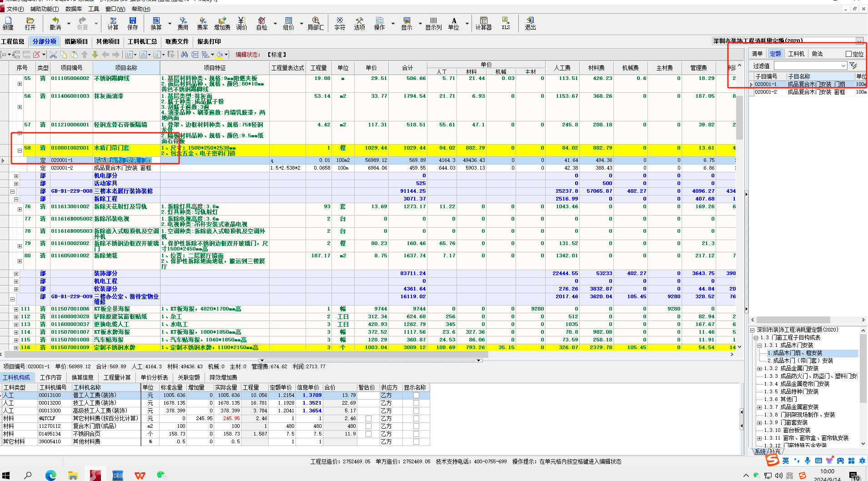This screenshot has height=481, width=868.
Task: Undo with the 撤消 toolbar icon
Action: 55,23
